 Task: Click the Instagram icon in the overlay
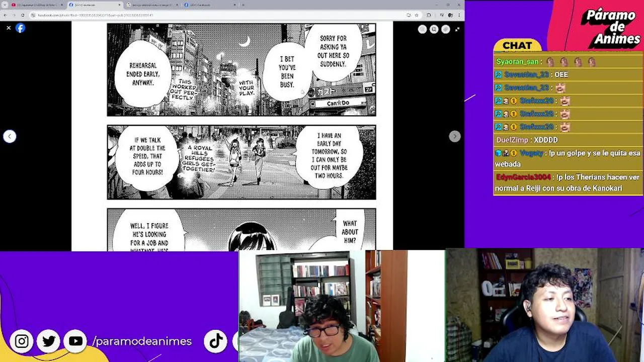pos(22,341)
